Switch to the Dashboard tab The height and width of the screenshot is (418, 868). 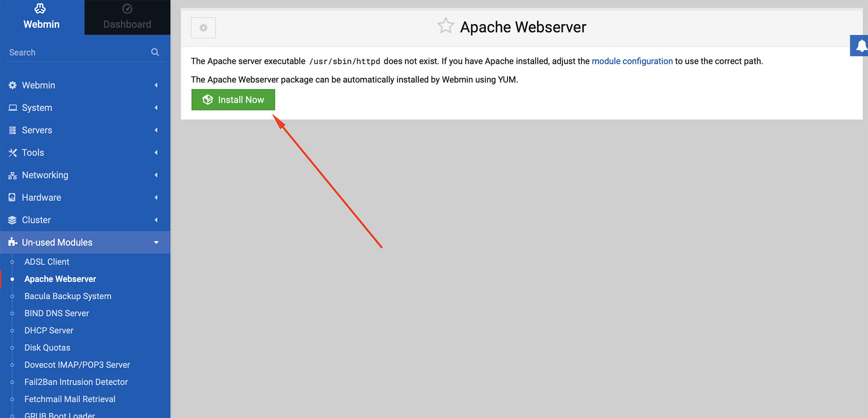pos(127,17)
